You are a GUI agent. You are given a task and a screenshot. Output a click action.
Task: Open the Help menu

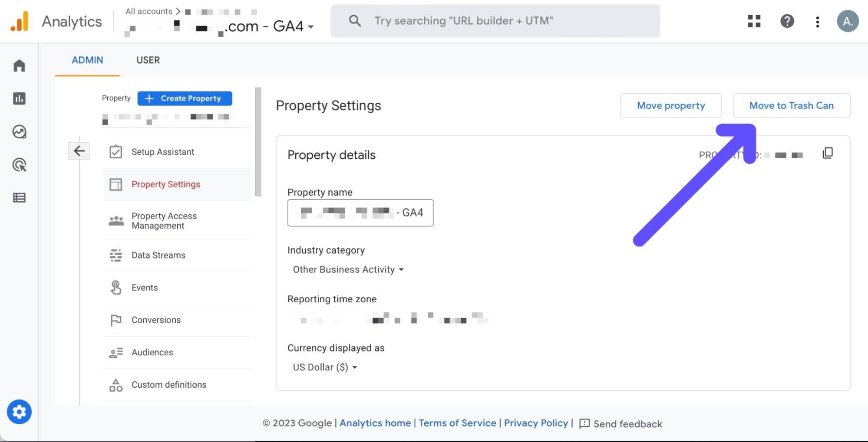(x=787, y=21)
